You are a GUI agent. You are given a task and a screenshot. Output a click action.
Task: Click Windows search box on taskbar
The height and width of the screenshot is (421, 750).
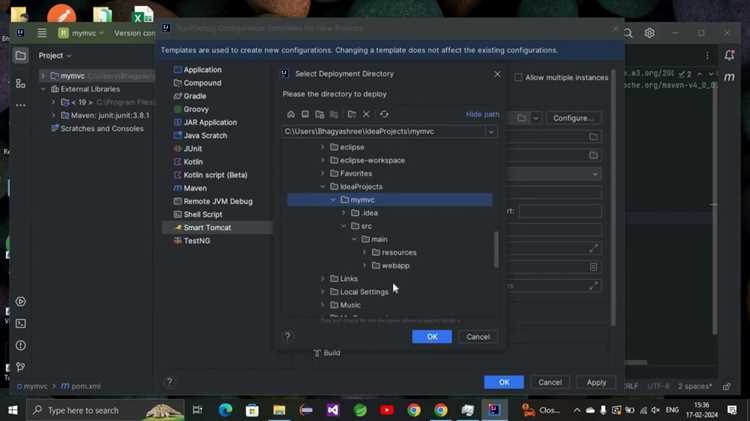(104, 410)
